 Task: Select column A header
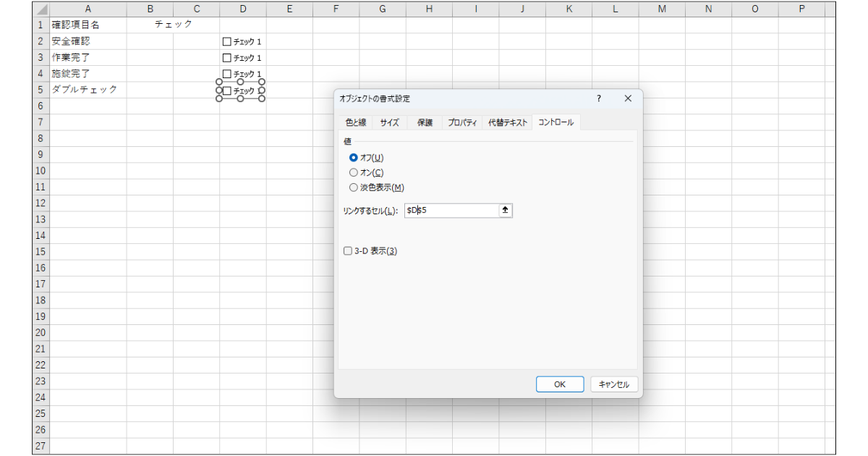88,9
